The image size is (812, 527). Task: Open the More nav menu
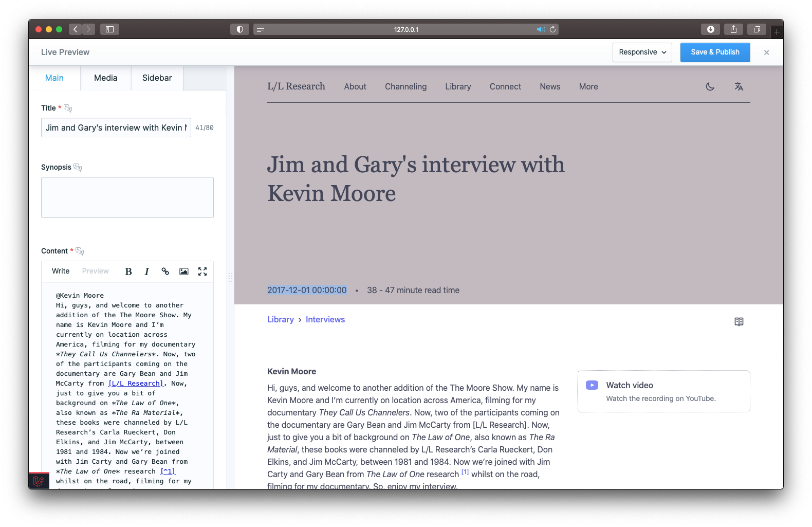click(x=588, y=87)
